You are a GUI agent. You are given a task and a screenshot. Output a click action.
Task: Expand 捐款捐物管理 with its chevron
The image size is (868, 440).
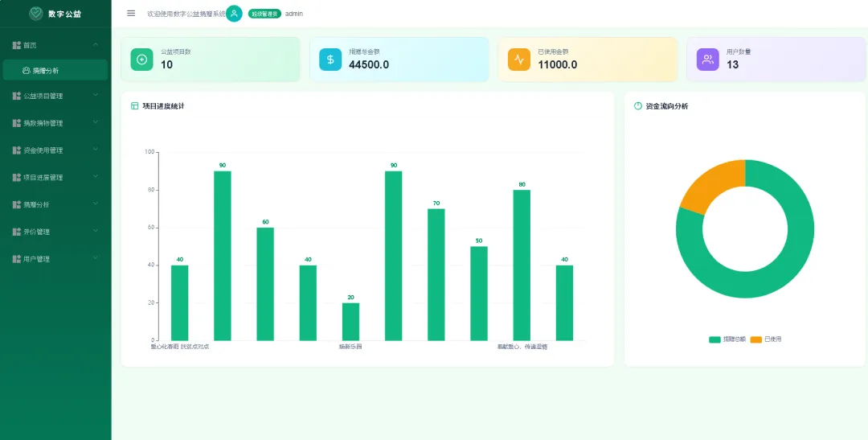(96, 122)
